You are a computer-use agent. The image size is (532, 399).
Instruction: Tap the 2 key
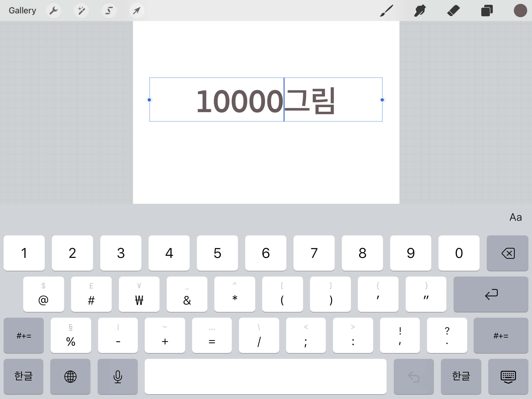point(72,253)
